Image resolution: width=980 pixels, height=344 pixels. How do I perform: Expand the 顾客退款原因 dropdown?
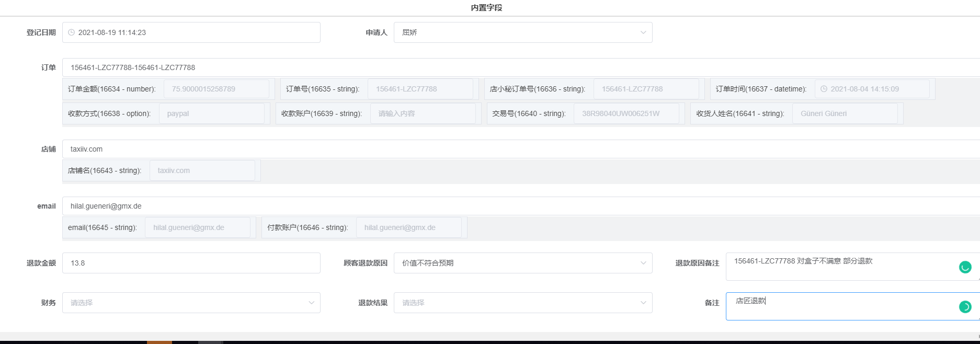[x=522, y=263]
